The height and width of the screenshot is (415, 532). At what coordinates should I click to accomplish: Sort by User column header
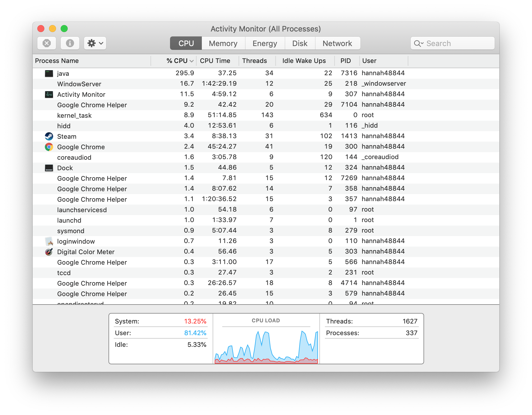384,61
